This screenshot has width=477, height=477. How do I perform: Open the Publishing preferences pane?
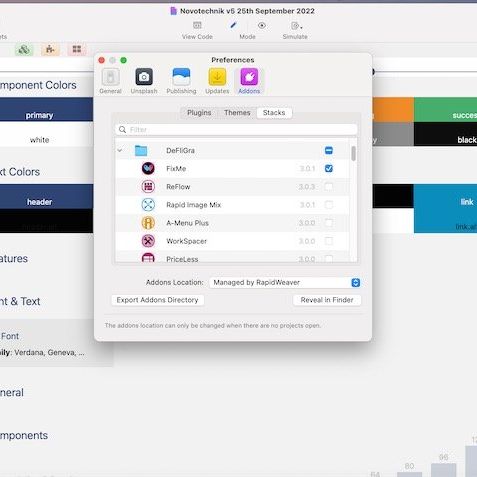click(181, 81)
